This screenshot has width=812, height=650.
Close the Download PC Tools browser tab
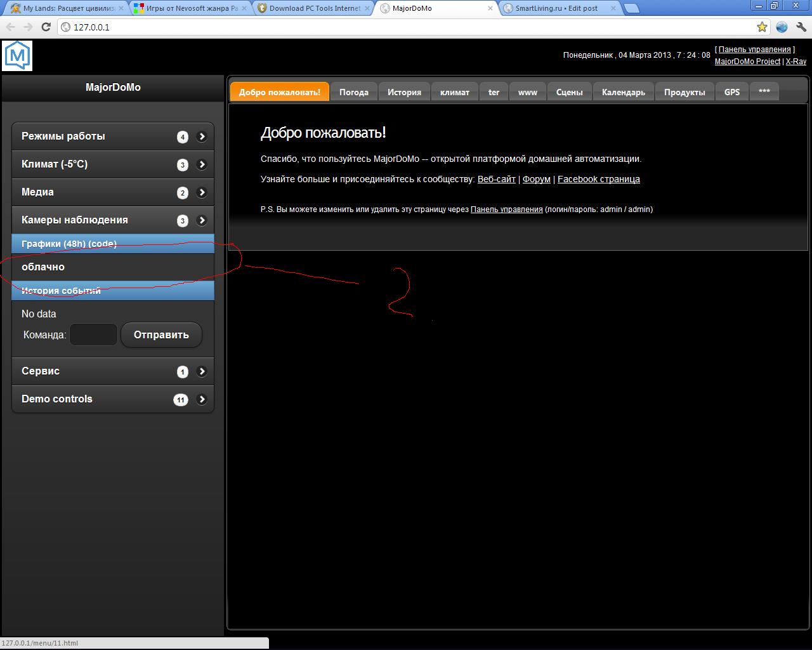367,8
